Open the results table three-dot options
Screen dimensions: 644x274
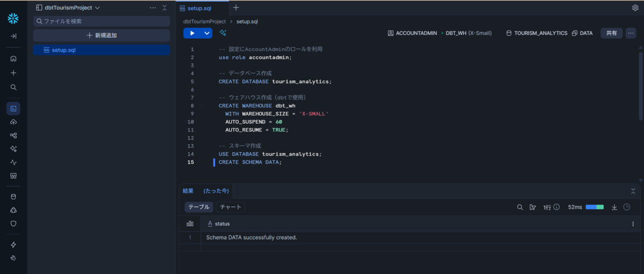tap(633, 224)
